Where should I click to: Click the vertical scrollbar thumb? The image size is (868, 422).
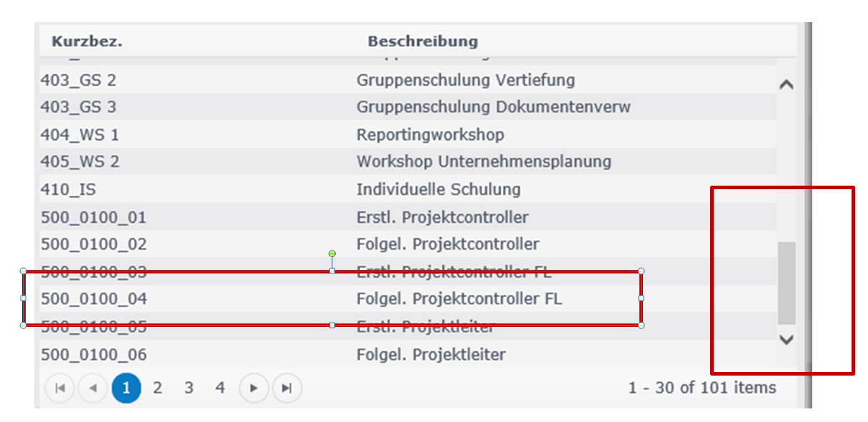(x=786, y=283)
